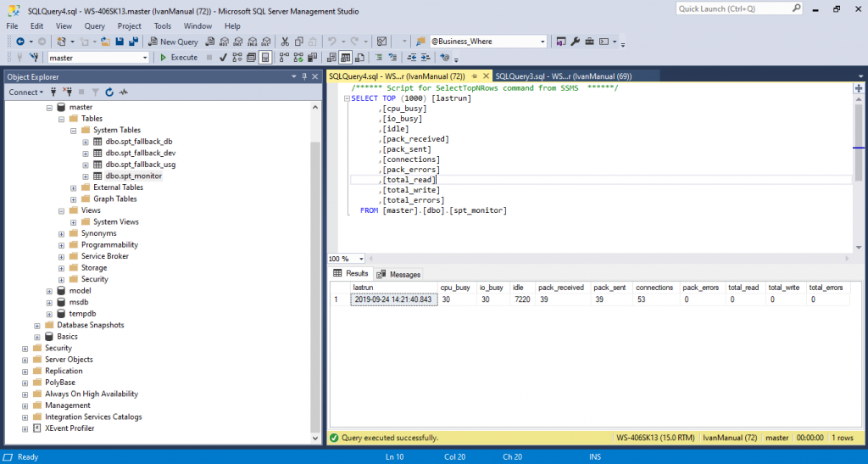Image resolution: width=868 pixels, height=464 pixels.
Task: Parse the query with the checkmark icon
Action: (x=223, y=58)
